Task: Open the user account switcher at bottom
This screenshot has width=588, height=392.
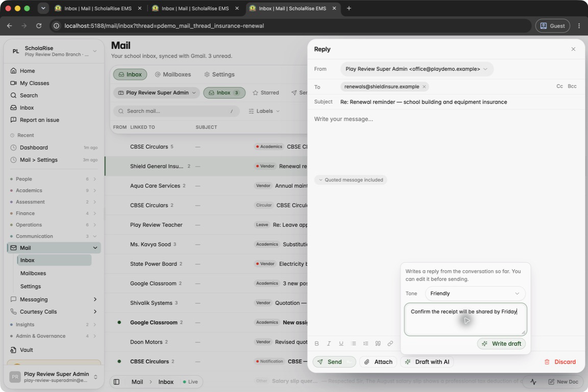Action: pos(54,377)
